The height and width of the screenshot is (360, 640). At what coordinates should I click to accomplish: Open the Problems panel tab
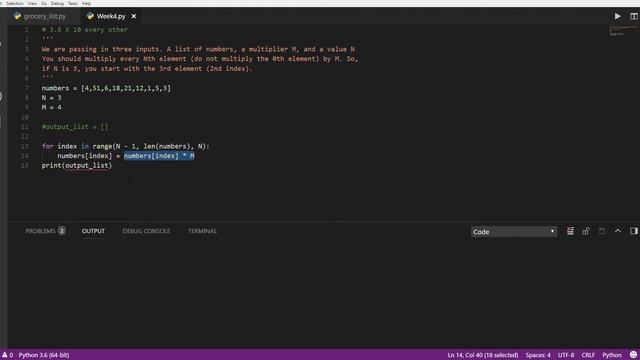40,231
